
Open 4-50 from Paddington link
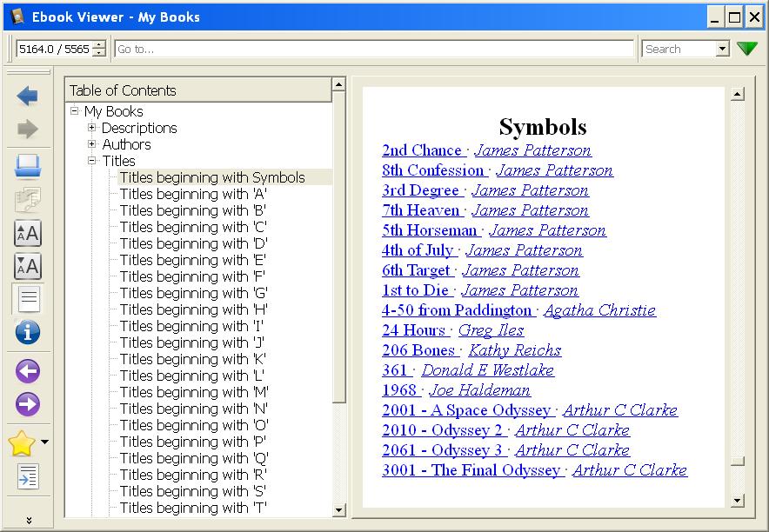pyautogui.click(x=457, y=310)
